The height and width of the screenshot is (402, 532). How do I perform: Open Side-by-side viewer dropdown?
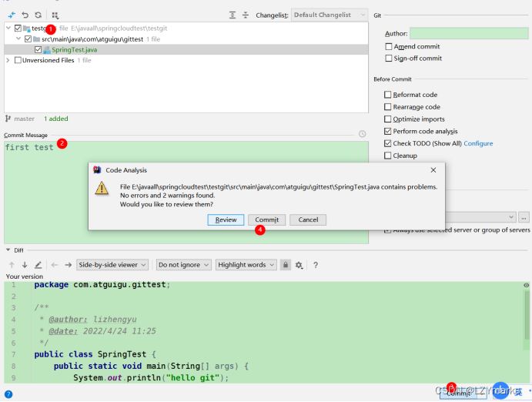click(112, 265)
